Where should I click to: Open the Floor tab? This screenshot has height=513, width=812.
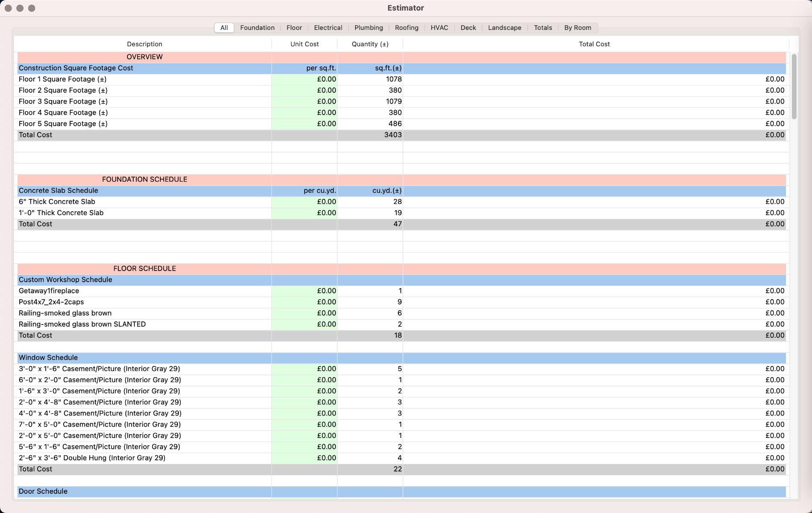pos(294,27)
